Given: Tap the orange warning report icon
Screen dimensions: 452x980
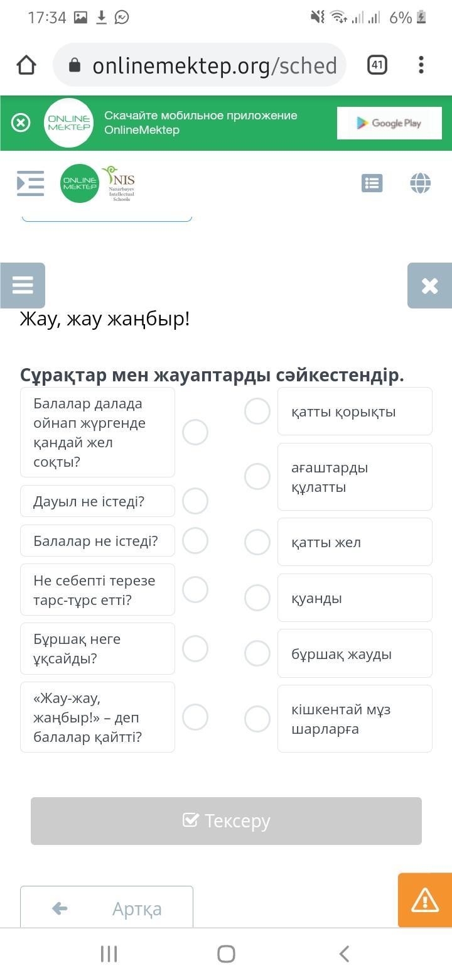Looking at the screenshot, I should pyautogui.click(x=425, y=900).
